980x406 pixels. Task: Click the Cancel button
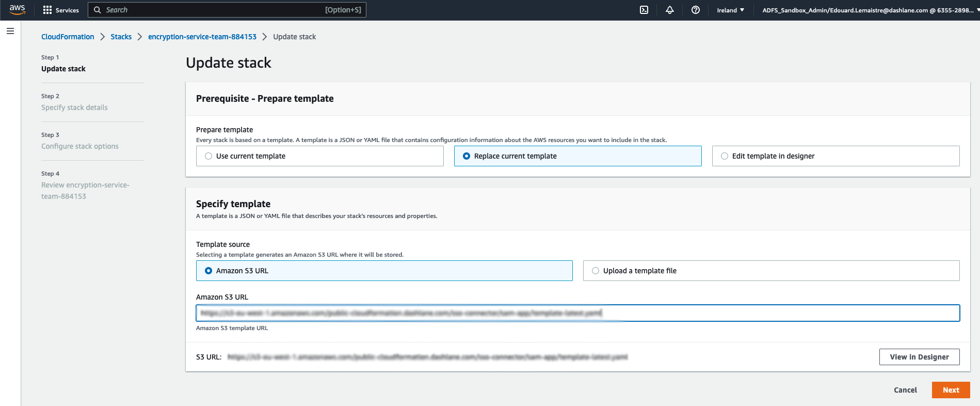pos(905,390)
